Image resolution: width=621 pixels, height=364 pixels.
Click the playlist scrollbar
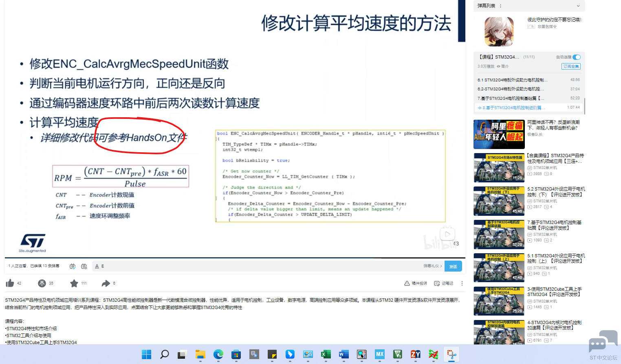584,106
